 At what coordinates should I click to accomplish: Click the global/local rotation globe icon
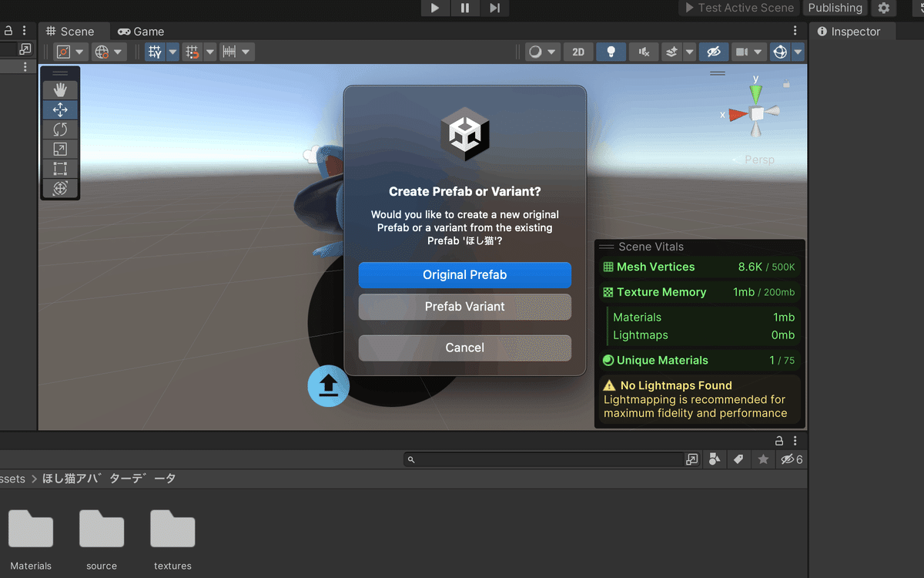(102, 52)
